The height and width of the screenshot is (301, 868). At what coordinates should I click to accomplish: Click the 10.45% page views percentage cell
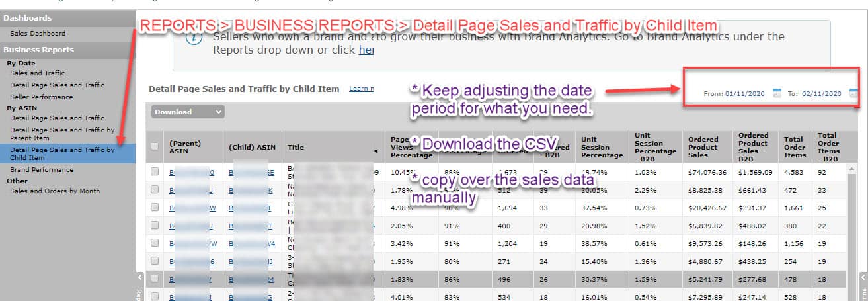[403, 172]
